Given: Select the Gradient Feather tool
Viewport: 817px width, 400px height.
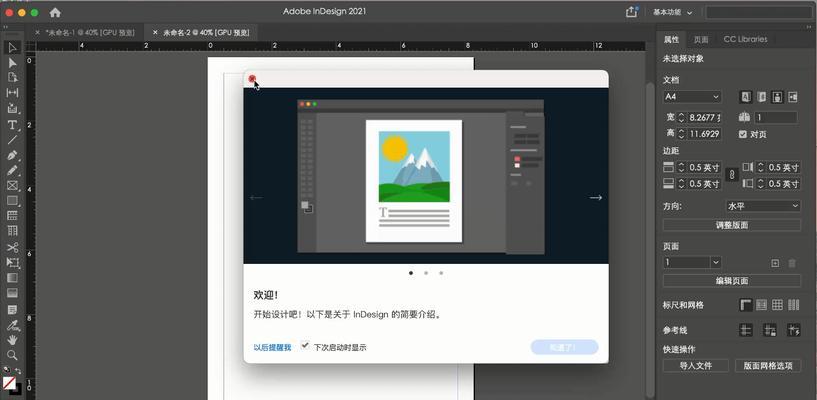Looking at the screenshot, I should (13, 293).
